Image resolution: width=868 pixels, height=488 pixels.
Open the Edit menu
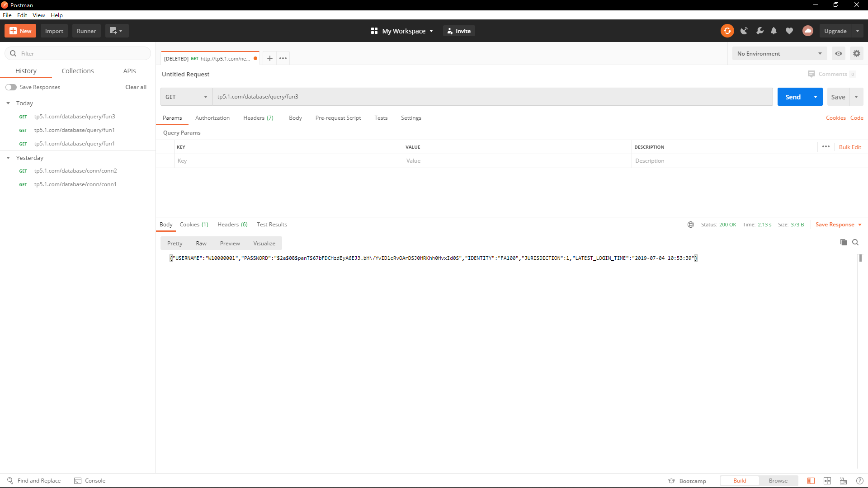point(22,15)
